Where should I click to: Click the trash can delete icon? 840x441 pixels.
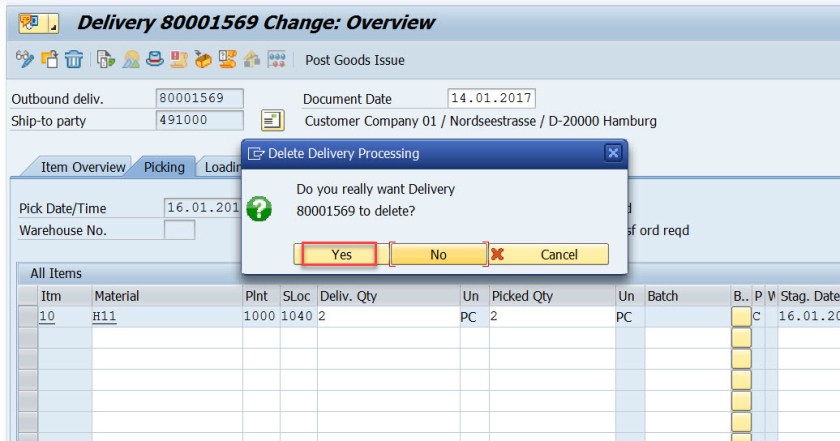pos(74,59)
